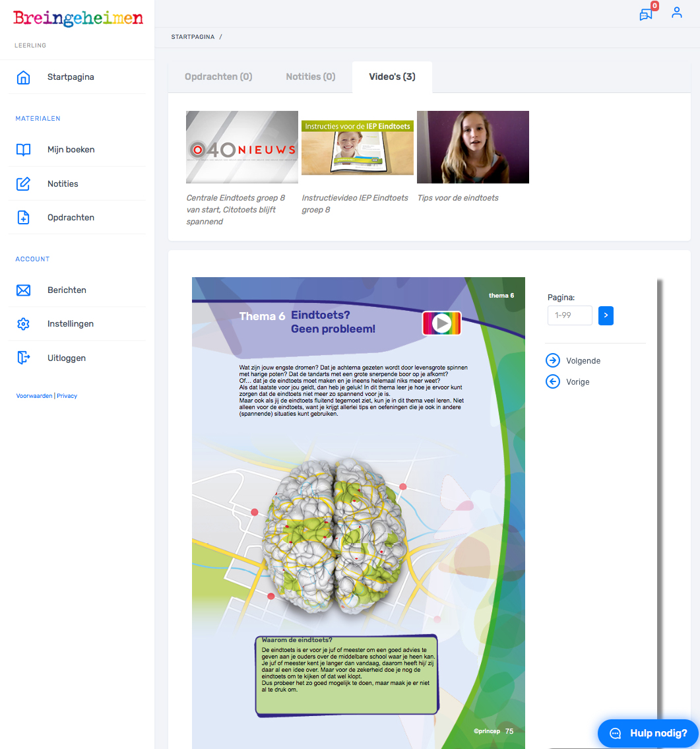
Task: Click the Volgende right-arrow circle icon
Action: click(553, 360)
